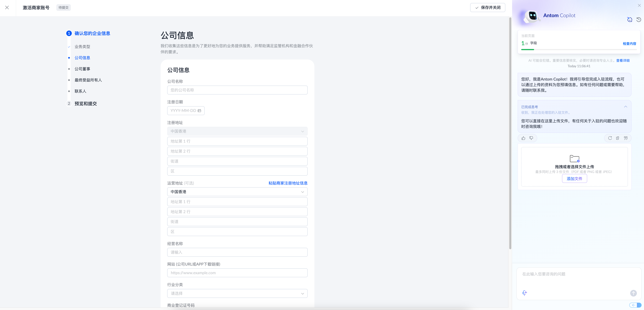Start new Copilot chat icon
The width and height of the screenshot is (644, 310).
point(630,20)
